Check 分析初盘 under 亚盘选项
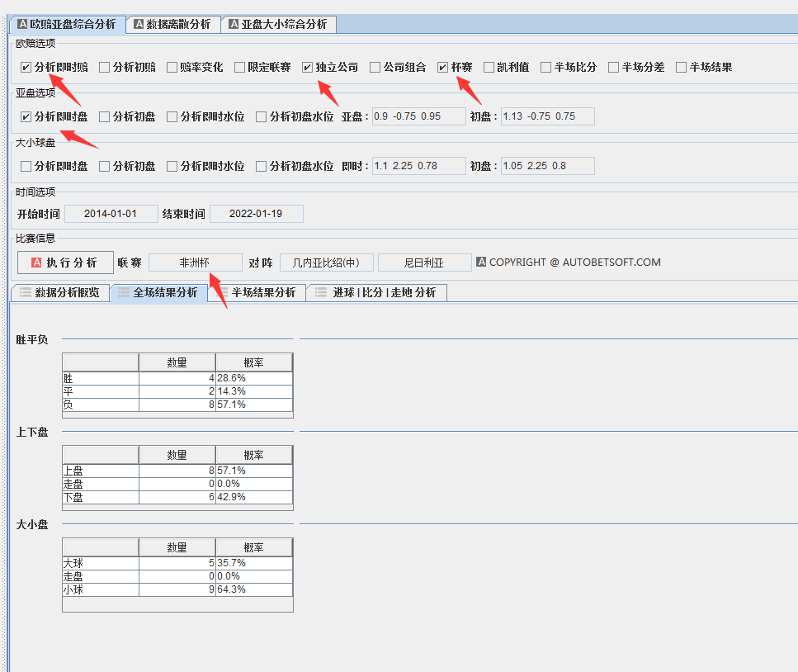 pyautogui.click(x=105, y=116)
